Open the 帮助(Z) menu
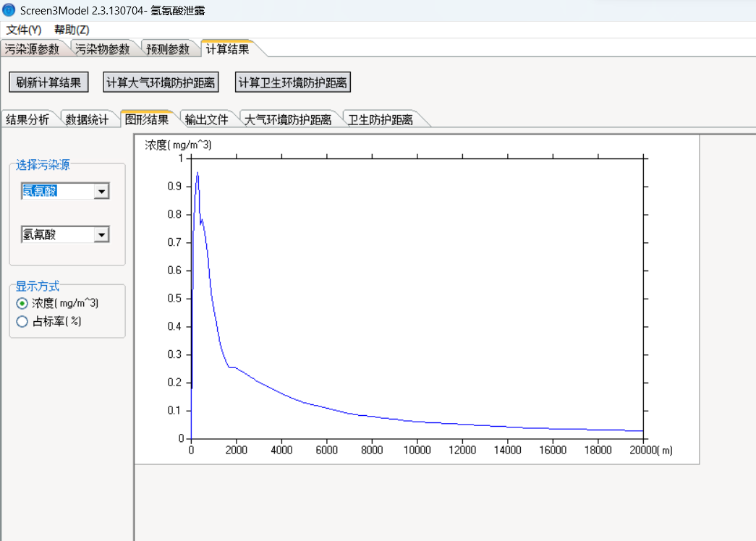 click(72, 30)
